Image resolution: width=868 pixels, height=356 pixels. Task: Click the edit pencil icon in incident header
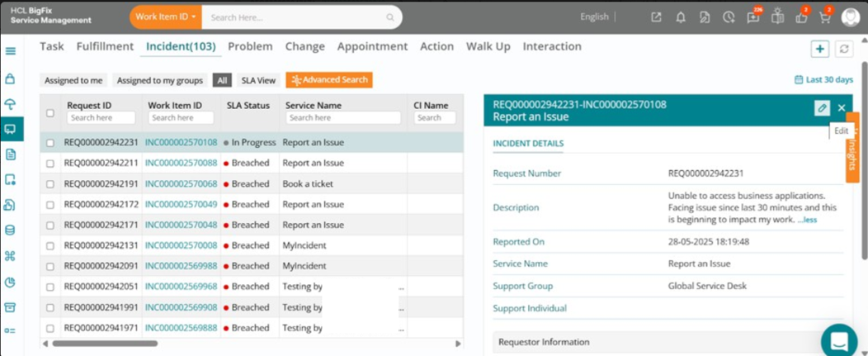822,108
